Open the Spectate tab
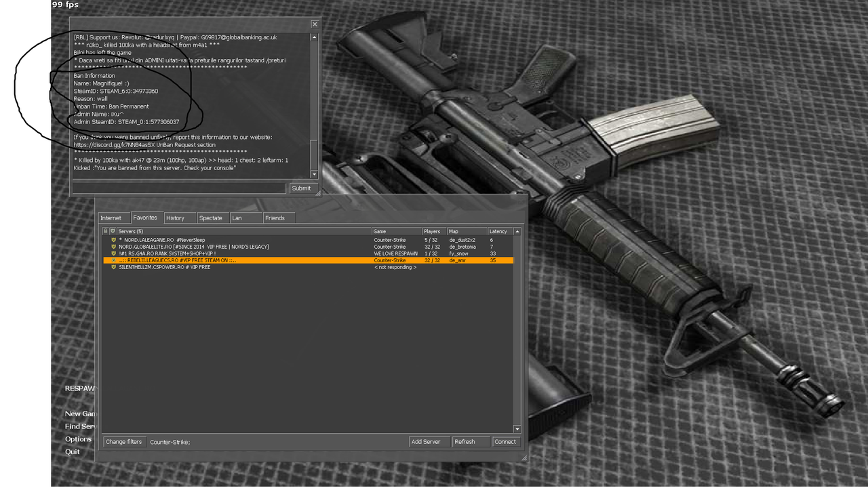Screen dimensions: 868x488 tap(212, 218)
